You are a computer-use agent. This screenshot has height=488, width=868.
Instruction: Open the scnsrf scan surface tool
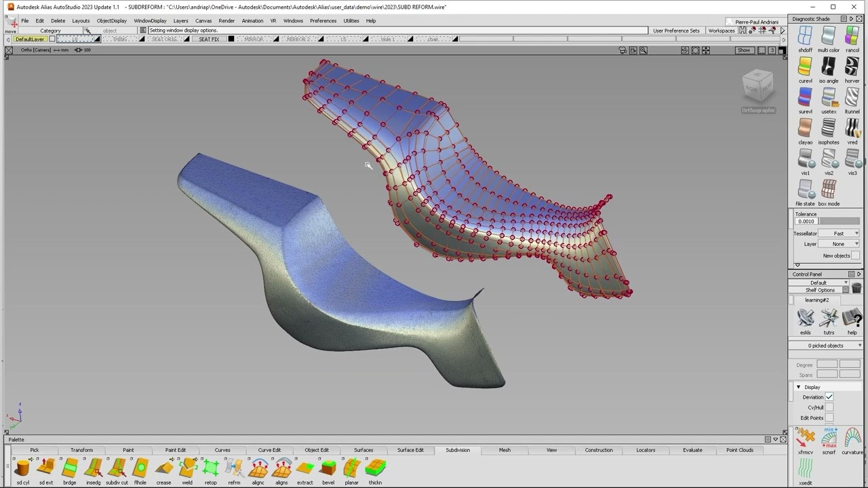click(829, 438)
